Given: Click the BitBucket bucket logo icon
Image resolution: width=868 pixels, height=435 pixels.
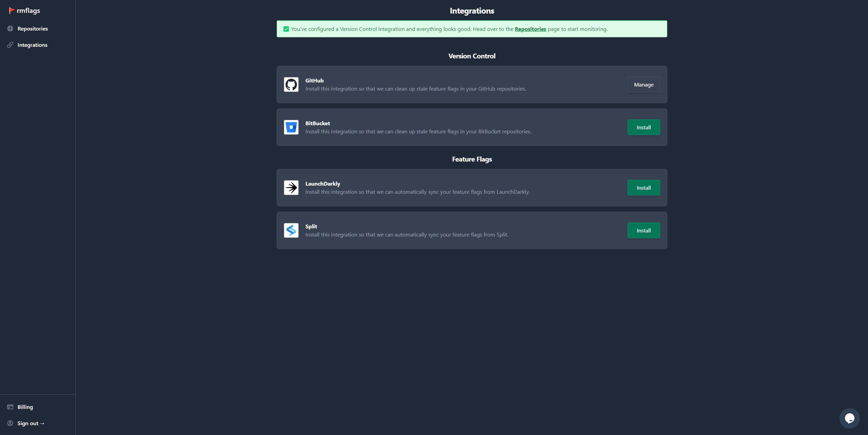Looking at the screenshot, I should click(291, 127).
